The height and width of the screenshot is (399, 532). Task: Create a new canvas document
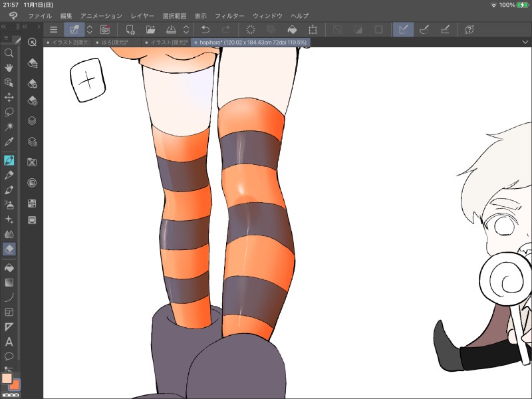(x=130, y=29)
